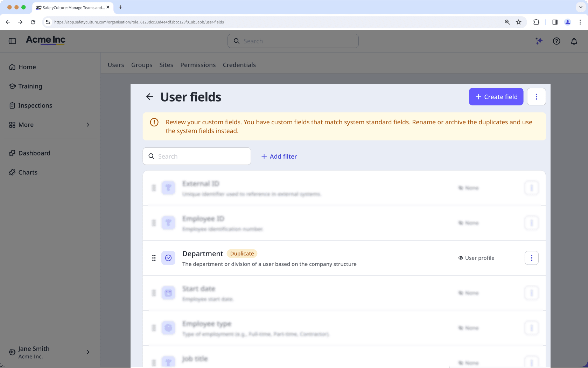Open the Department row's kebab menu
This screenshot has width=588, height=368.
532,258
